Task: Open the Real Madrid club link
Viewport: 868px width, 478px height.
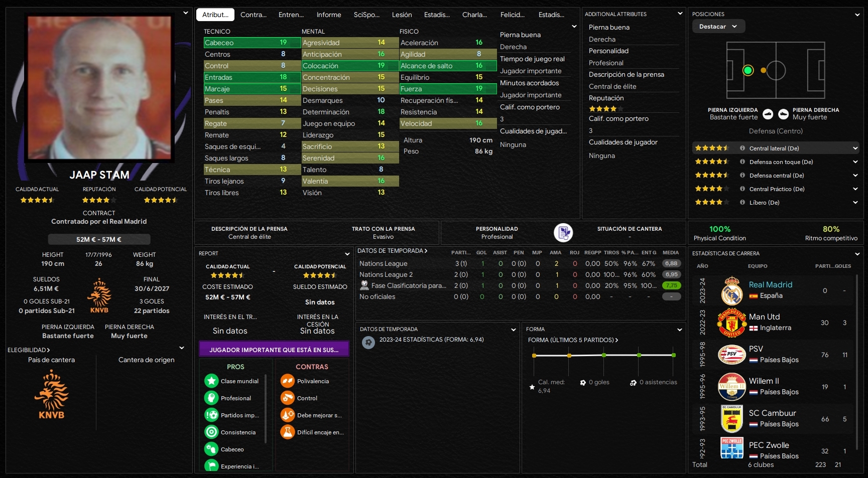Action: click(771, 285)
